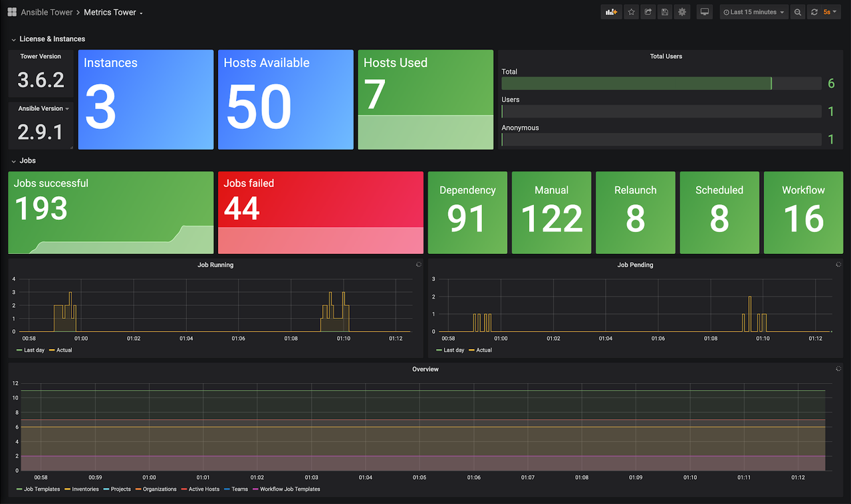Open the share dashboard icon

click(x=648, y=11)
